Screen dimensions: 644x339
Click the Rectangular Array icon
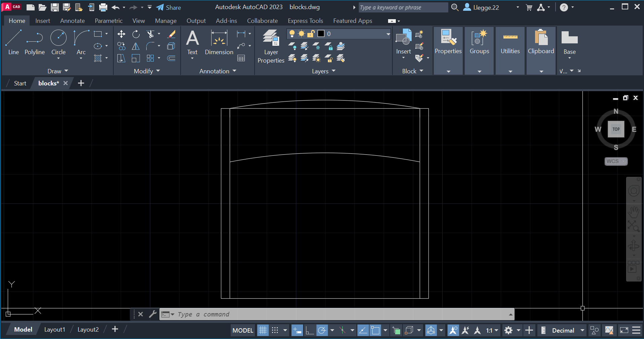150,59
